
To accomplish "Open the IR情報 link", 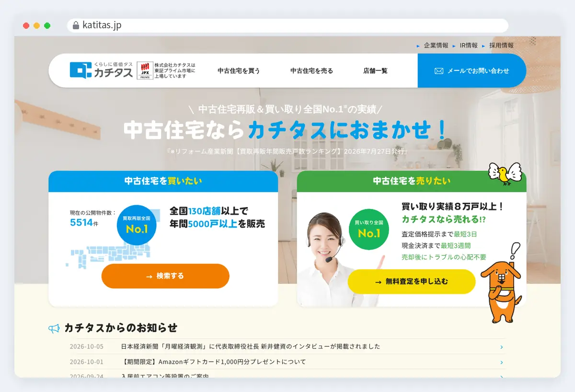I will click(x=469, y=46).
